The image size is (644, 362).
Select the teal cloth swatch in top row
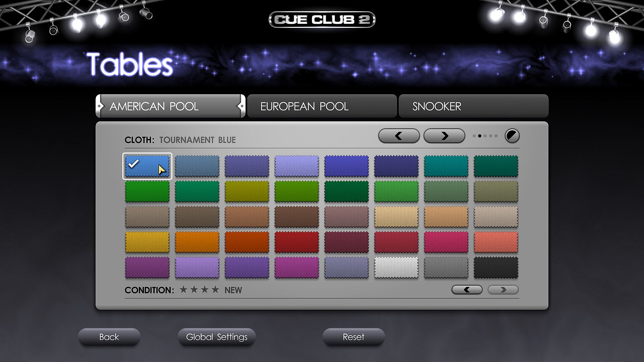coord(446,166)
